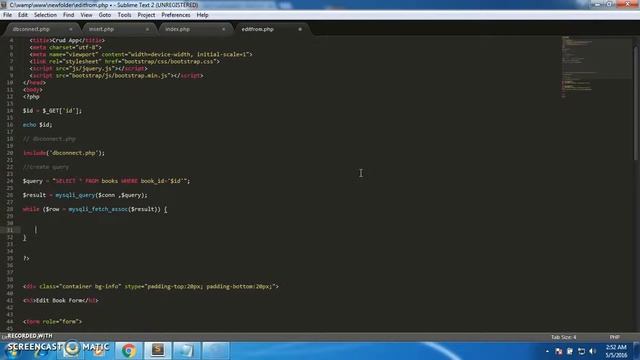
Task: Click the title Crud App line
Action: point(67,40)
